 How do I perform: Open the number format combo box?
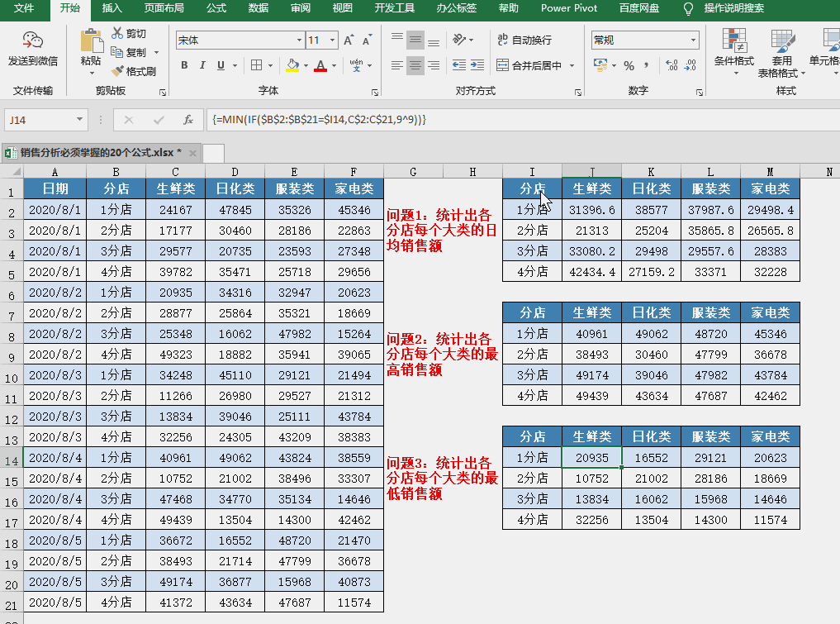(x=645, y=40)
